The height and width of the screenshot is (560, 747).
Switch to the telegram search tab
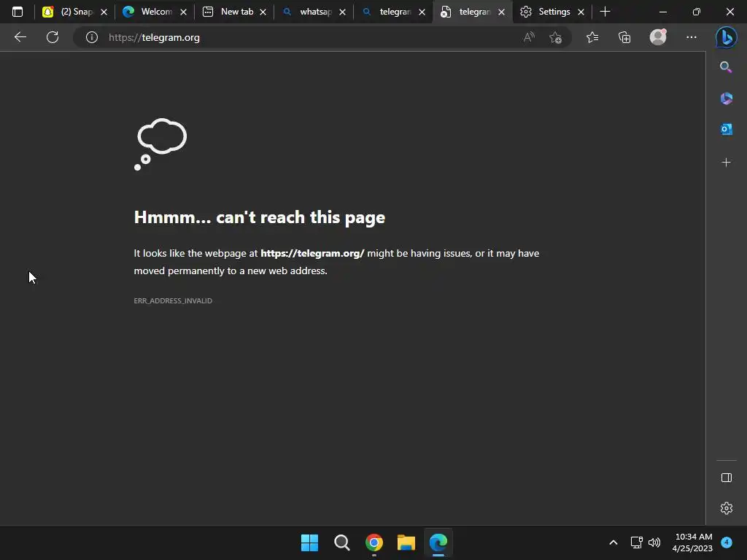[393, 12]
